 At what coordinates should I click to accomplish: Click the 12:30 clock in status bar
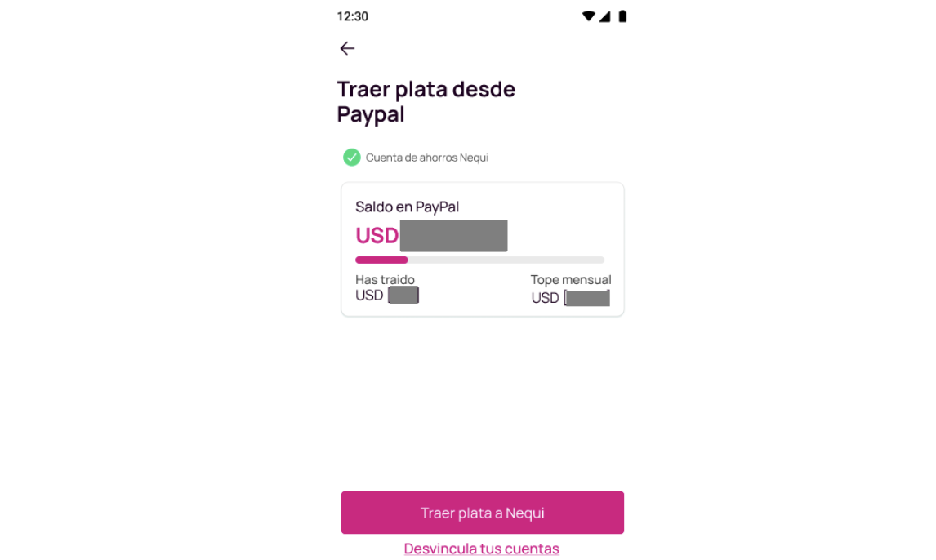[x=353, y=16]
